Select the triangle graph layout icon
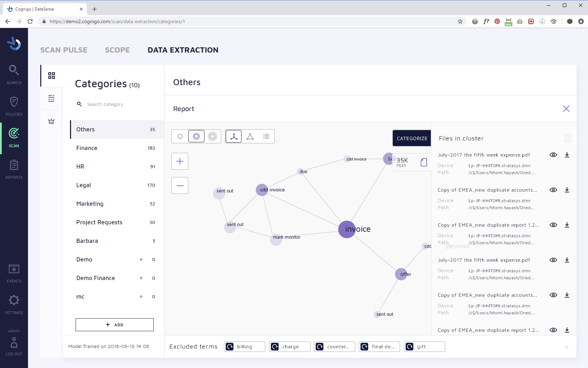The width and height of the screenshot is (588, 368). click(x=250, y=136)
